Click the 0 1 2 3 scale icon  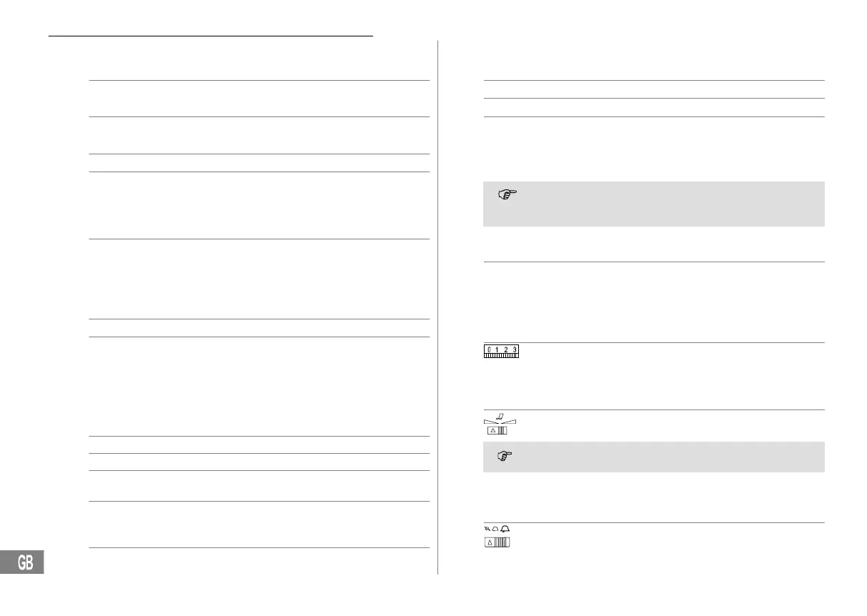click(x=501, y=352)
